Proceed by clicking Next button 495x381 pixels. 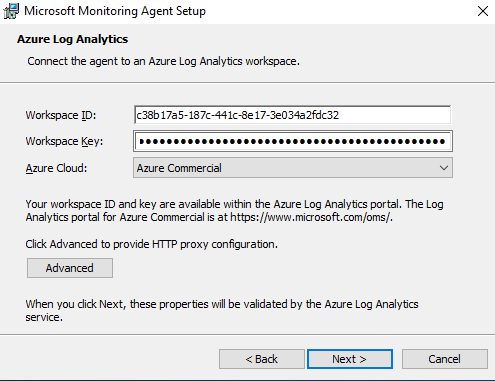pyautogui.click(x=350, y=359)
